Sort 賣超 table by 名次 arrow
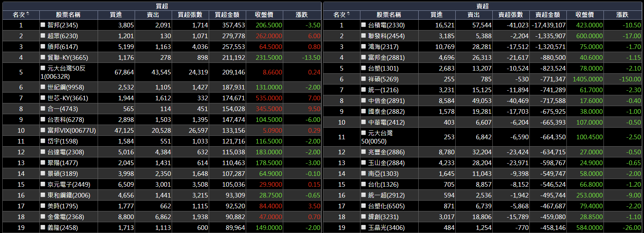 (348, 14)
